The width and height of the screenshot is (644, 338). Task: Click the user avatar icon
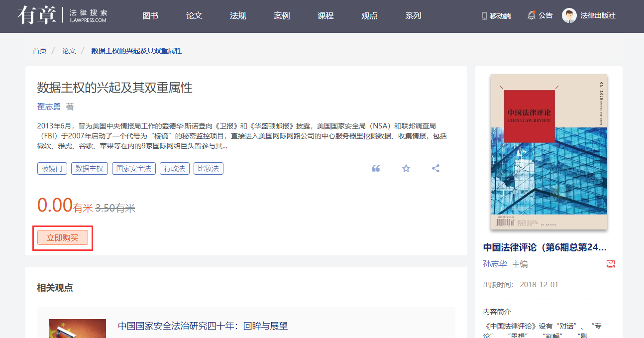[569, 15]
